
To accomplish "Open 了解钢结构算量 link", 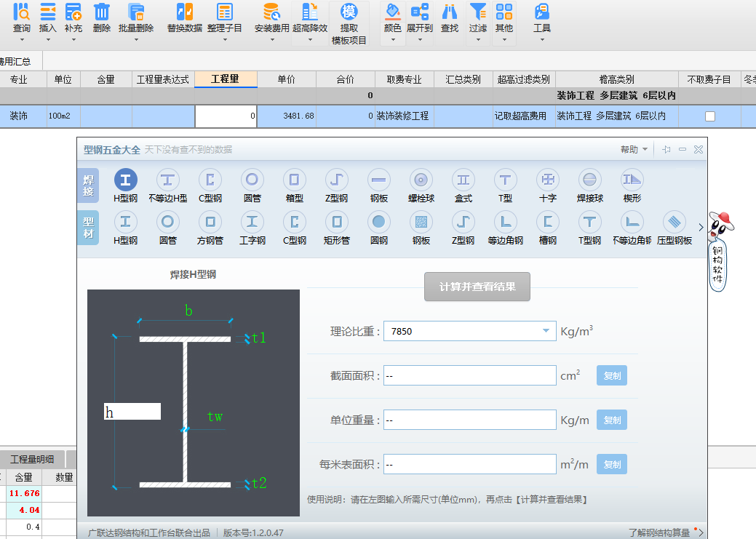I will pyautogui.click(x=659, y=532).
